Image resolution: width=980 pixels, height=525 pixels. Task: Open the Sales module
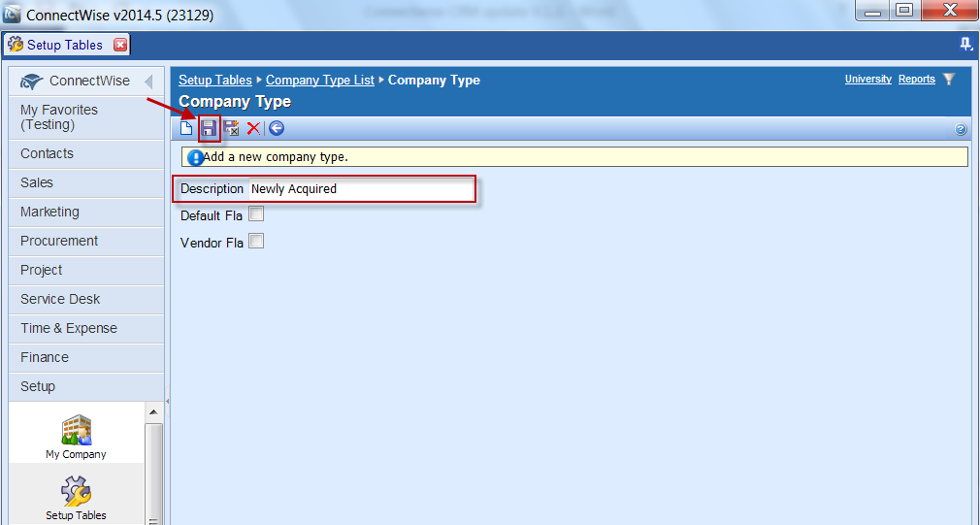pyautogui.click(x=86, y=183)
